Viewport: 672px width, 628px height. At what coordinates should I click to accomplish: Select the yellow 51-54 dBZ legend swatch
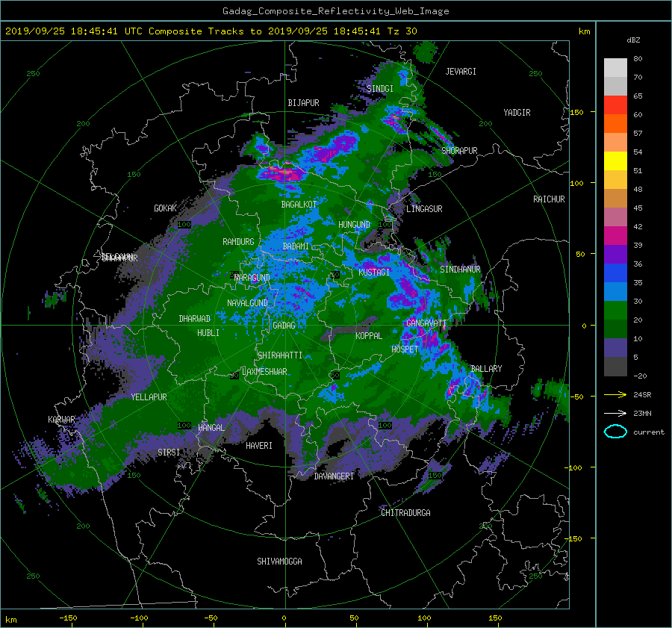[x=615, y=161]
